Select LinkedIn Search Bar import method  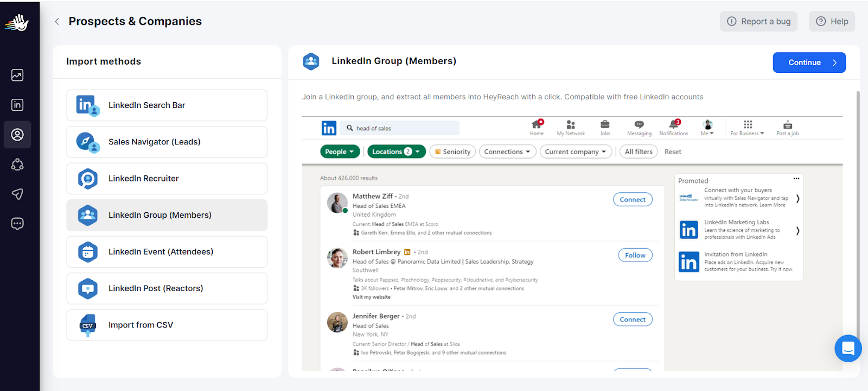(x=167, y=105)
